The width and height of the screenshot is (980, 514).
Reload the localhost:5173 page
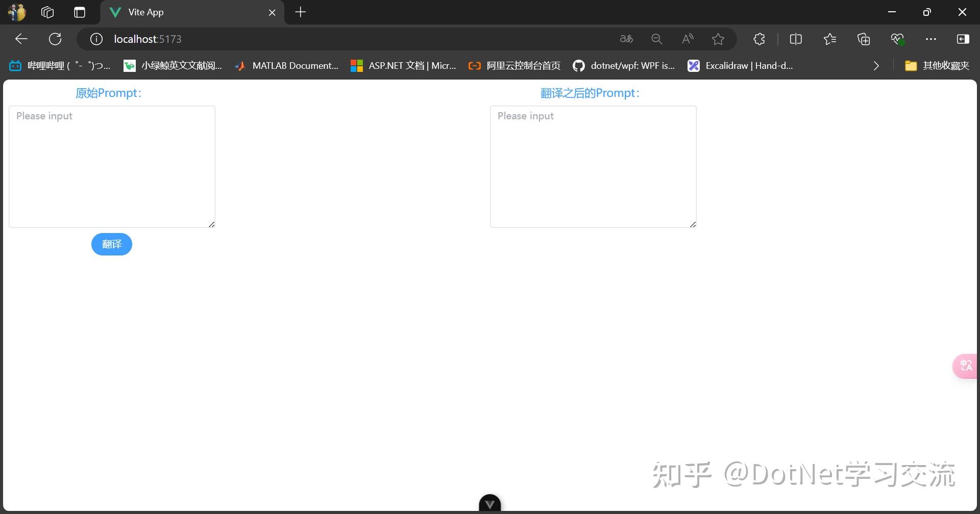(x=55, y=39)
